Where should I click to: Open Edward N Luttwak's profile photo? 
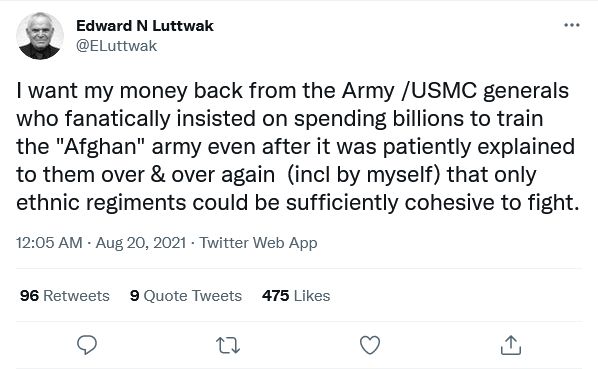(x=40, y=36)
